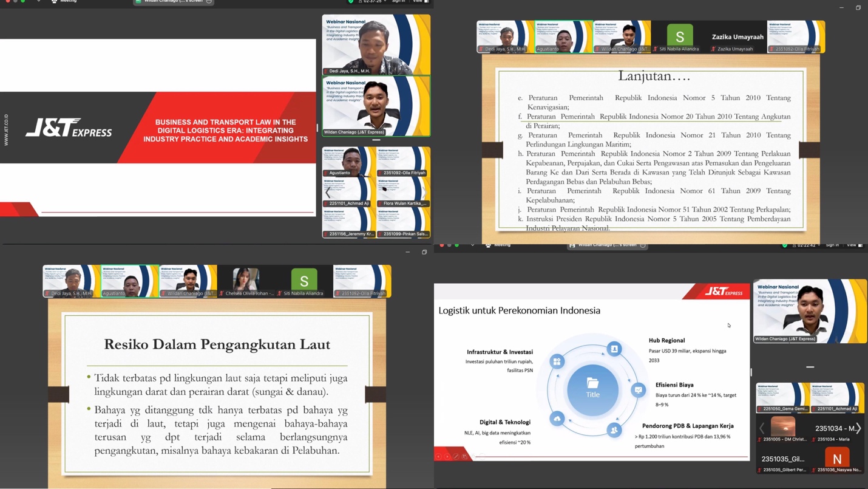Open the meeting timer dropdown chevron
Screen dimensions: 868x489
click(385, 2)
